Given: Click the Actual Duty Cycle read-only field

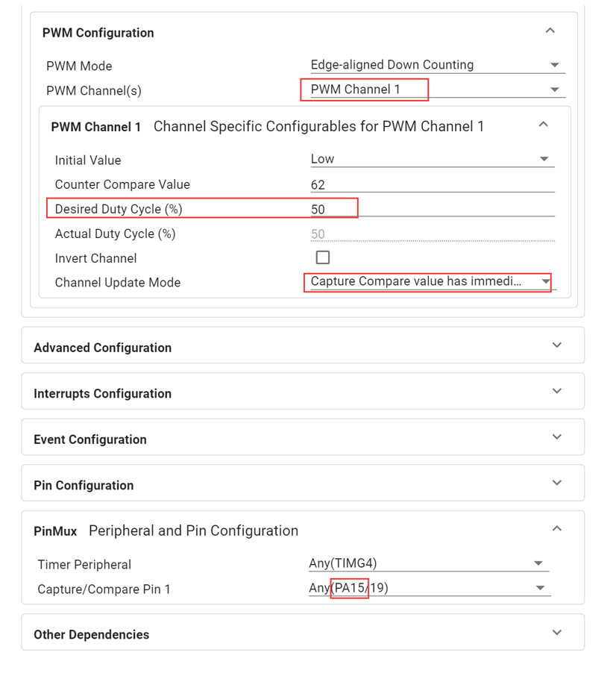Looking at the screenshot, I should click(x=433, y=234).
